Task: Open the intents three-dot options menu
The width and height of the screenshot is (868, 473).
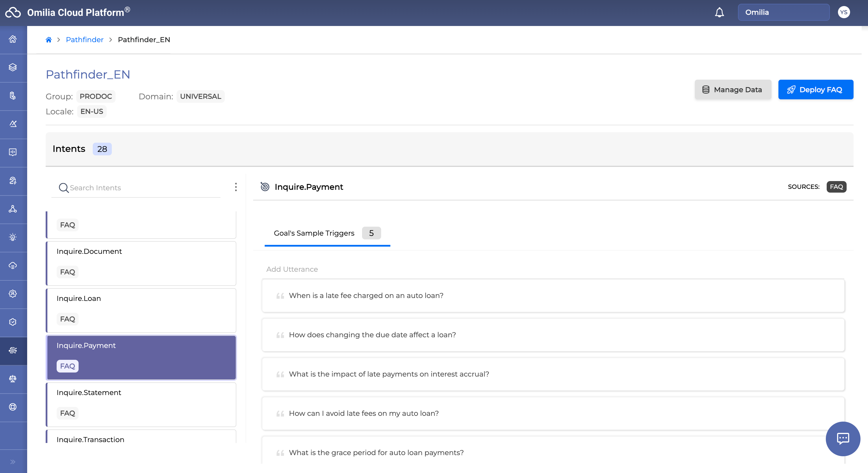Action: [236, 187]
